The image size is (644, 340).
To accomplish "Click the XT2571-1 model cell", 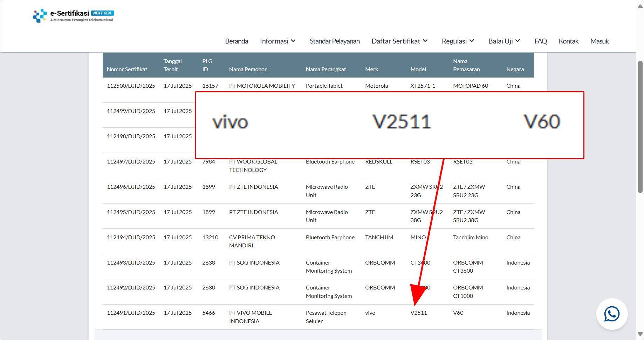I will coord(423,86).
